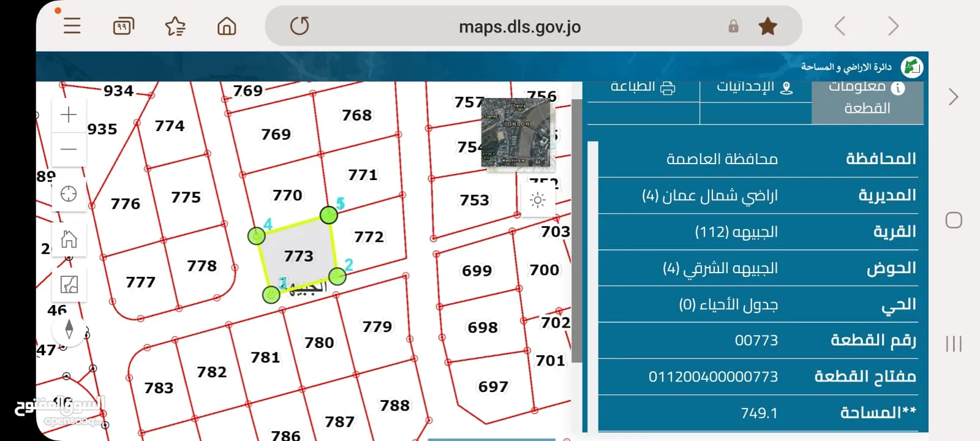Select vertex point 4 of parcel 773
The width and height of the screenshot is (980, 441).
tap(257, 236)
